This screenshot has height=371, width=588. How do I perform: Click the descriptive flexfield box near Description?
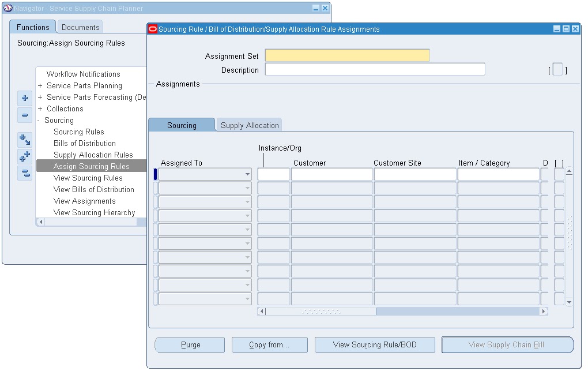(x=557, y=69)
